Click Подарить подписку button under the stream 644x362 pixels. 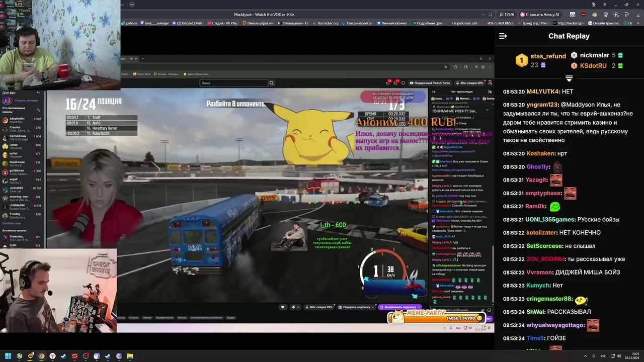[x=357, y=307]
